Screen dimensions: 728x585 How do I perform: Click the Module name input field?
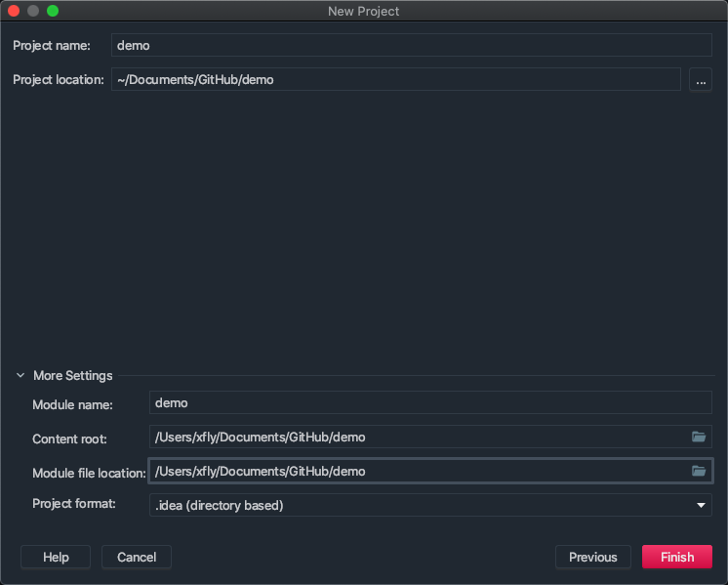(x=429, y=402)
